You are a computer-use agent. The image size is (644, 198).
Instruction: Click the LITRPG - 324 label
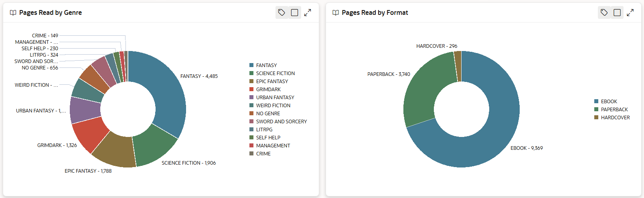pyautogui.click(x=44, y=55)
